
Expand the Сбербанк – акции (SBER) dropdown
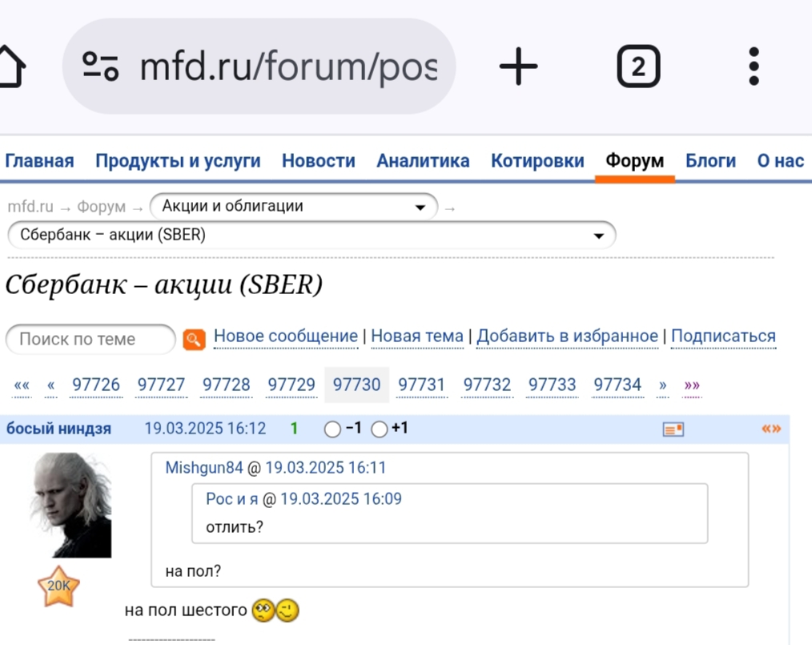click(312, 235)
